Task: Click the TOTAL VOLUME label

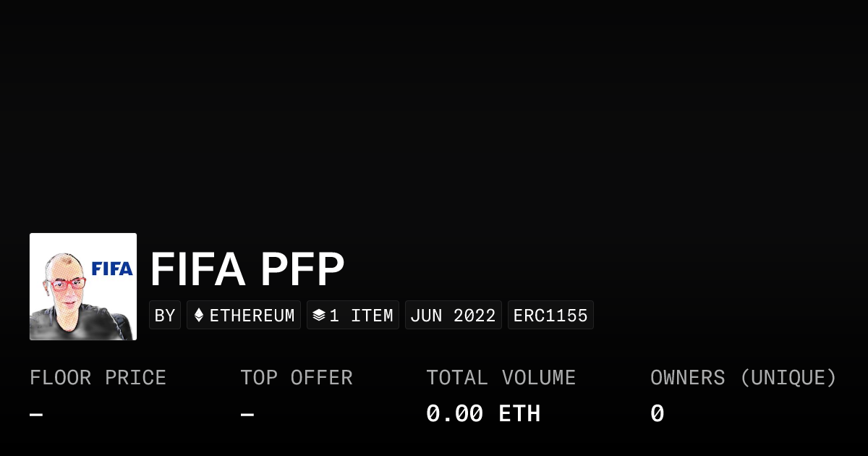Action: click(x=501, y=378)
